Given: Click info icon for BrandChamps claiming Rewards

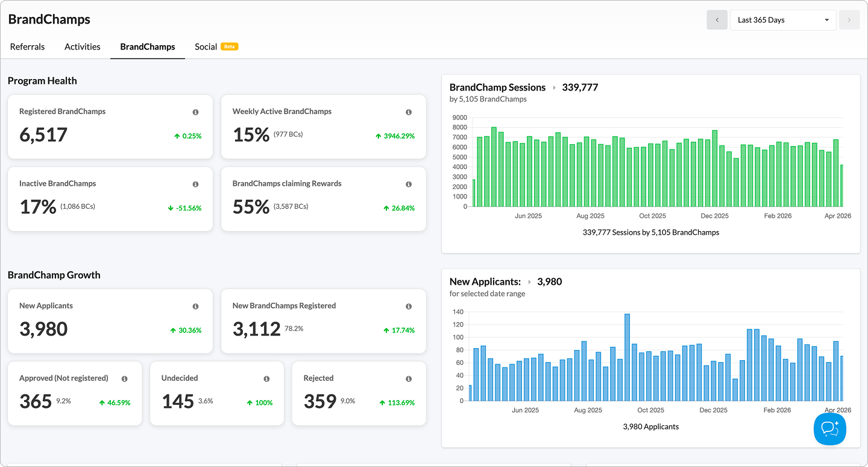Looking at the screenshot, I should pos(409,185).
